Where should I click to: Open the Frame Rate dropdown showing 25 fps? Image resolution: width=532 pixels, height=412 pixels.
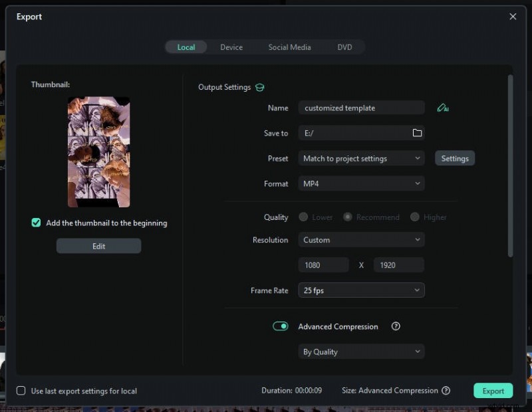point(361,290)
